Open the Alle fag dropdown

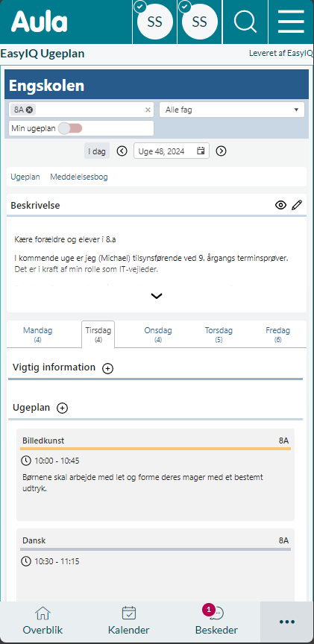coord(232,110)
